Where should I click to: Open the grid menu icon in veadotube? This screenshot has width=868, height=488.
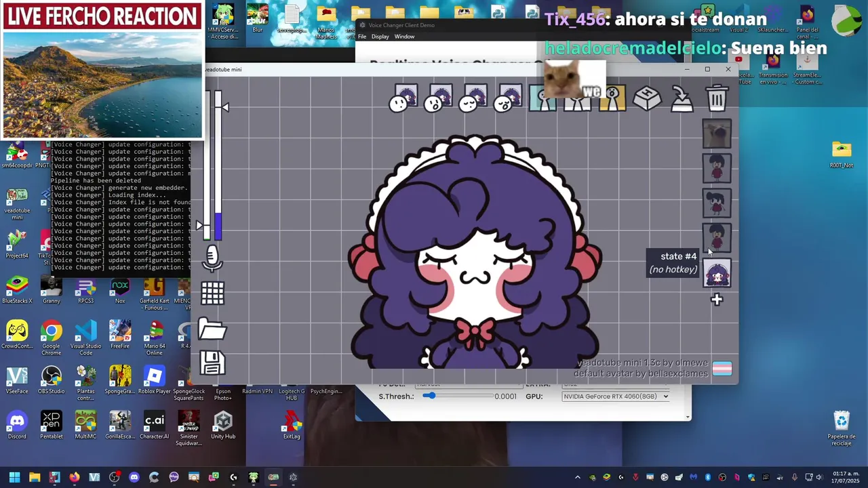coord(212,293)
